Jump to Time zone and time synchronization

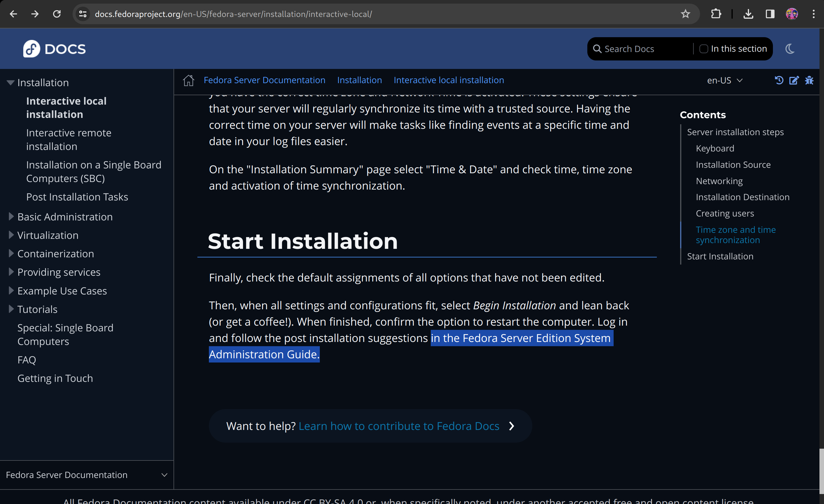point(736,235)
